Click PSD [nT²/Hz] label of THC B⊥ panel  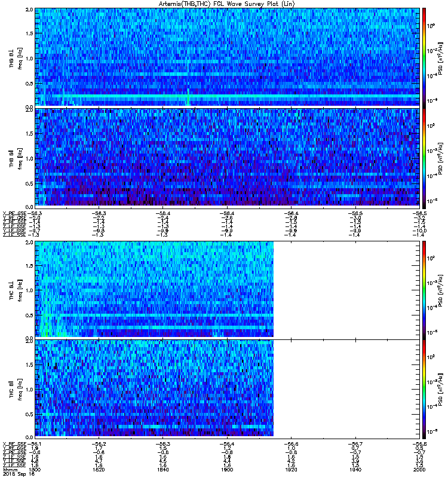[x=440, y=290]
